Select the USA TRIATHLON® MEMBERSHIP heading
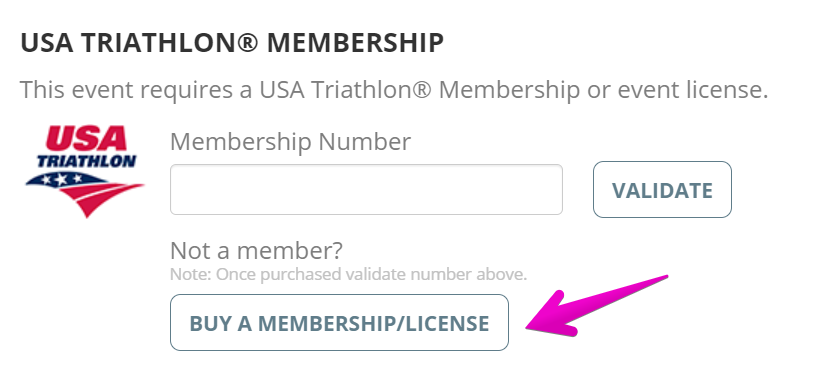836x374 pixels. coord(232,43)
